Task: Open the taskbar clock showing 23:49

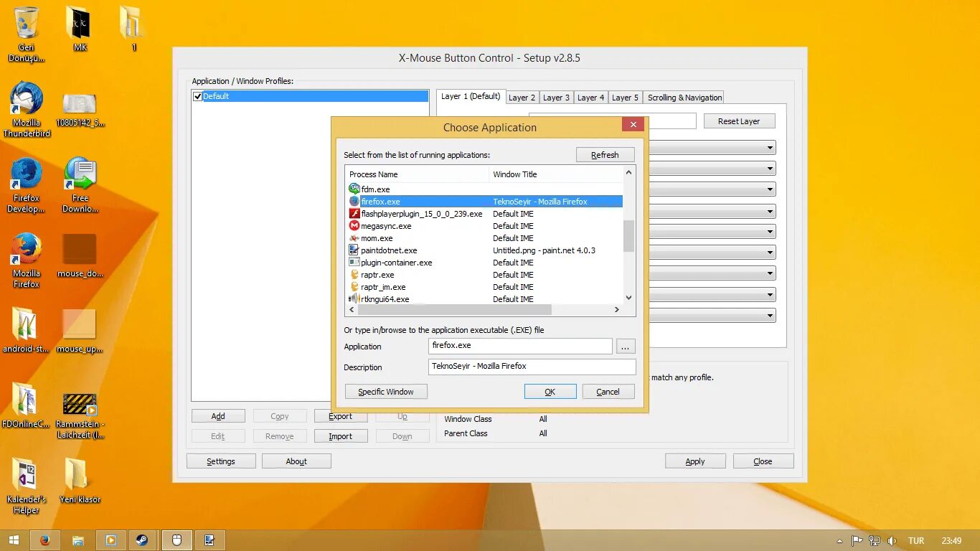Action: 951,541
